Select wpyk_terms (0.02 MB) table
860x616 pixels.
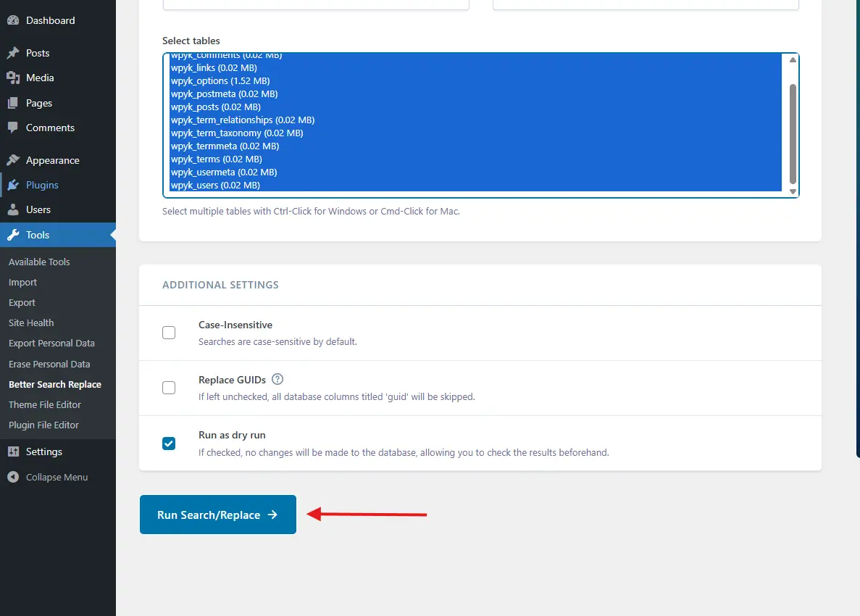(475, 159)
